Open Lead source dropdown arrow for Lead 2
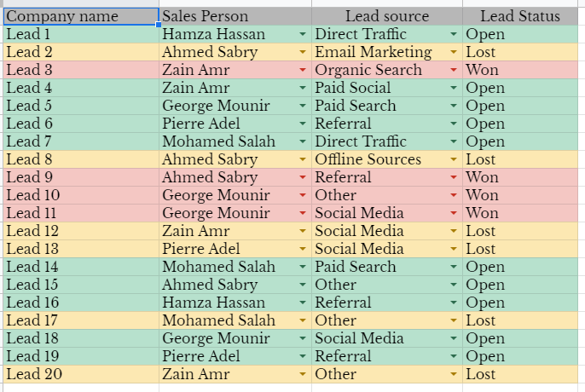The width and height of the screenshot is (585, 392). 455,52
